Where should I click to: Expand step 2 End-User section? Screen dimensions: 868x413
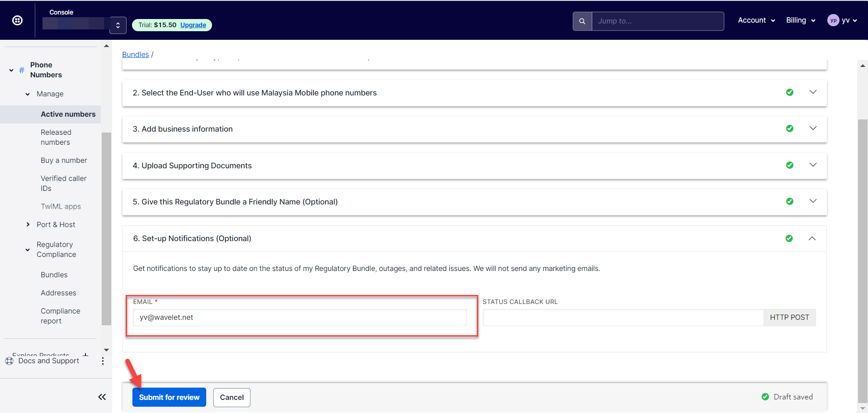(x=813, y=92)
